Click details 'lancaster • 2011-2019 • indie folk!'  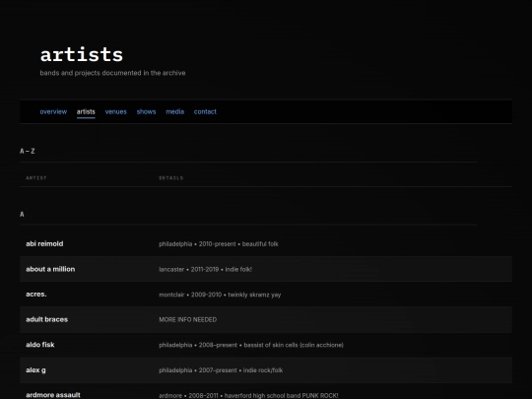pyautogui.click(x=205, y=269)
